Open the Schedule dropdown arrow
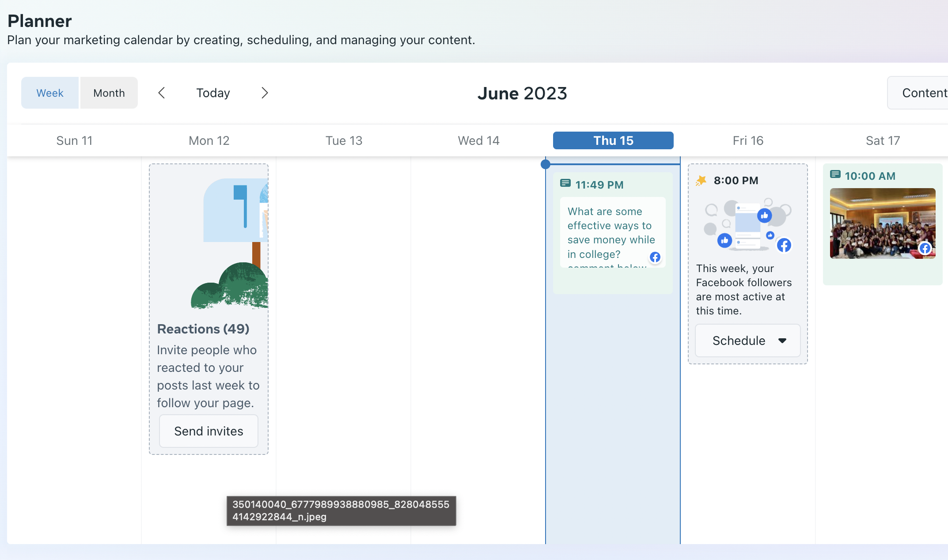The height and width of the screenshot is (560, 948). 782,341
